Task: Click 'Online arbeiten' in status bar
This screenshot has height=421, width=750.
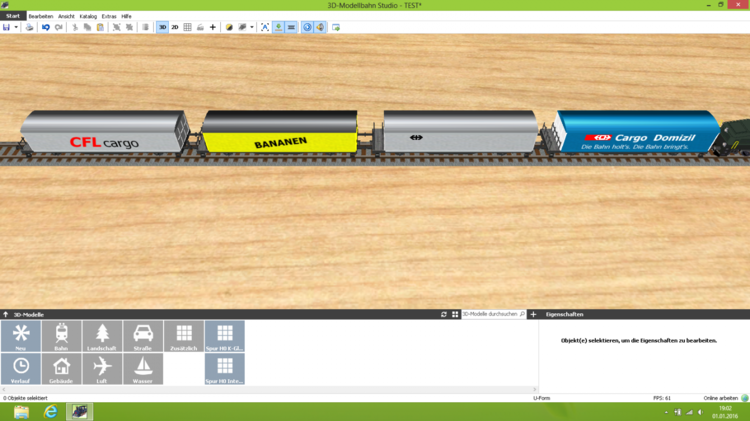Action: (720, 398)
